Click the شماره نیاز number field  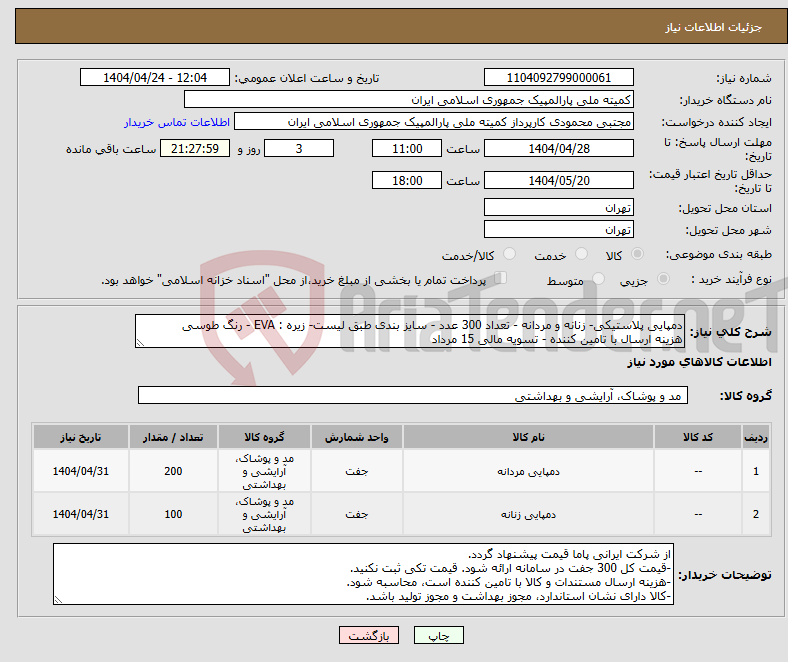558,77
